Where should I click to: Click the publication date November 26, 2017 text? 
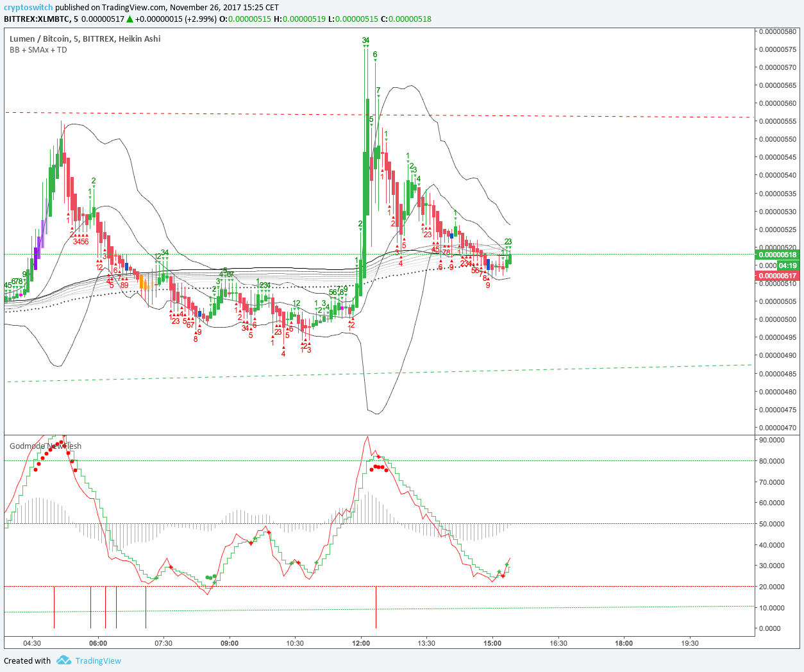(x=209, y=8)
